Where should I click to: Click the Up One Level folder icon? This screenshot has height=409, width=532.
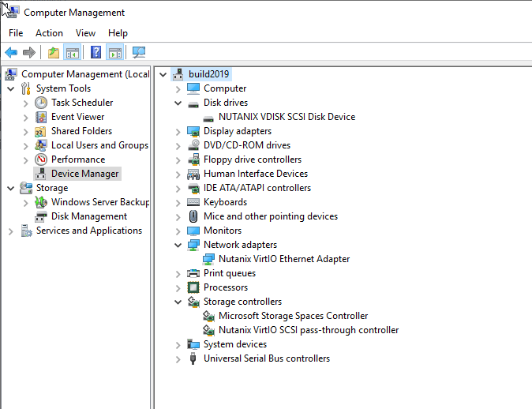click(53, 53)
